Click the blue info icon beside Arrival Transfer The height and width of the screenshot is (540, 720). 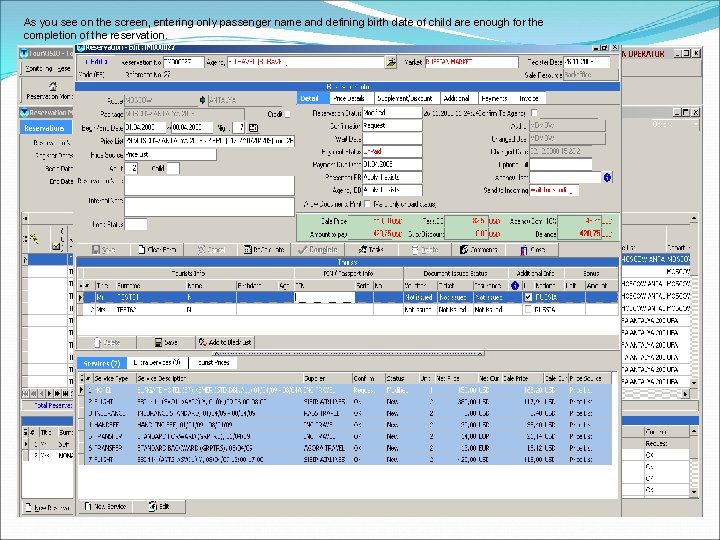point(607,177)
